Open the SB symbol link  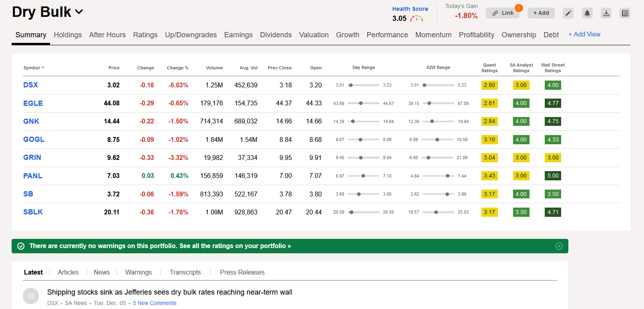click(28, 194)
